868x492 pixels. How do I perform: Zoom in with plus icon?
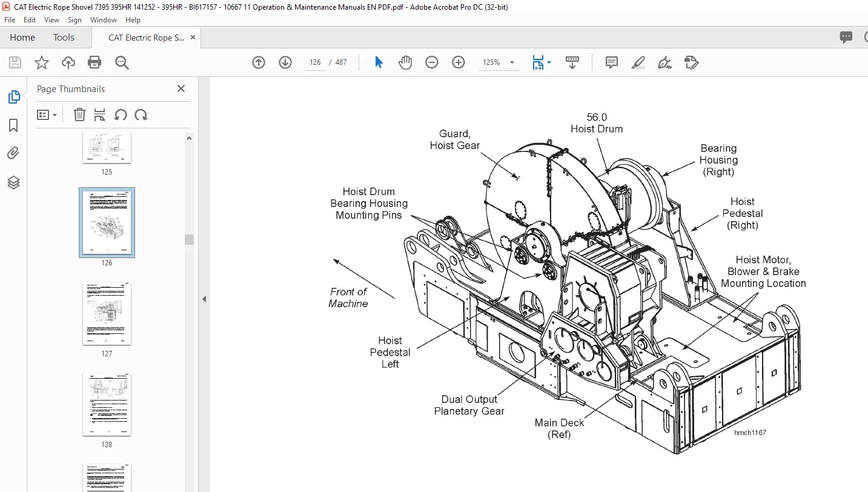459,62
